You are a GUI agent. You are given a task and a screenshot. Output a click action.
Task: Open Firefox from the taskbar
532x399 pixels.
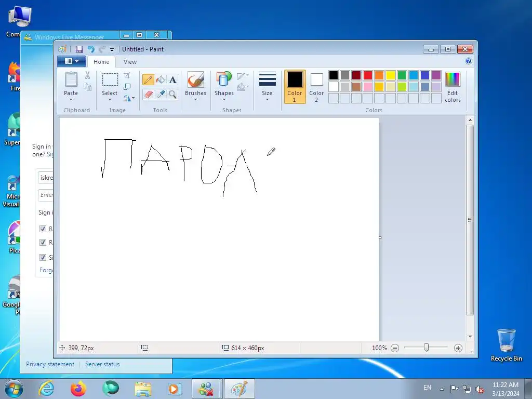[78, 389]
